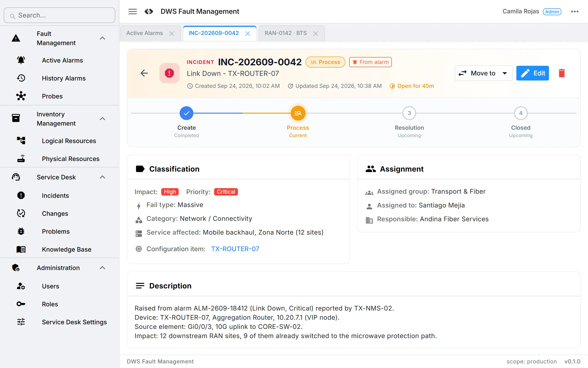Click the DWS logo icon
Image resolution: width=588 pixels, height=368 pixels.
(x=149, y=11)
